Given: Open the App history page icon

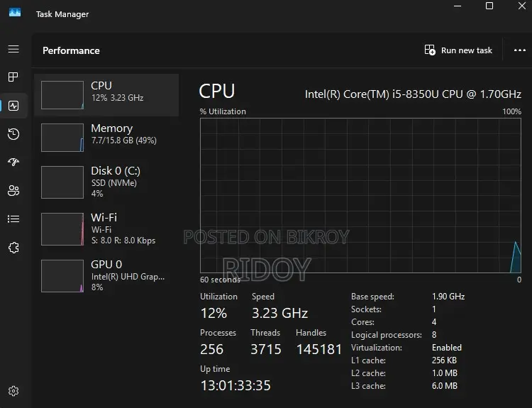Looking at the screenshot, I should click(x=13, y=134).
